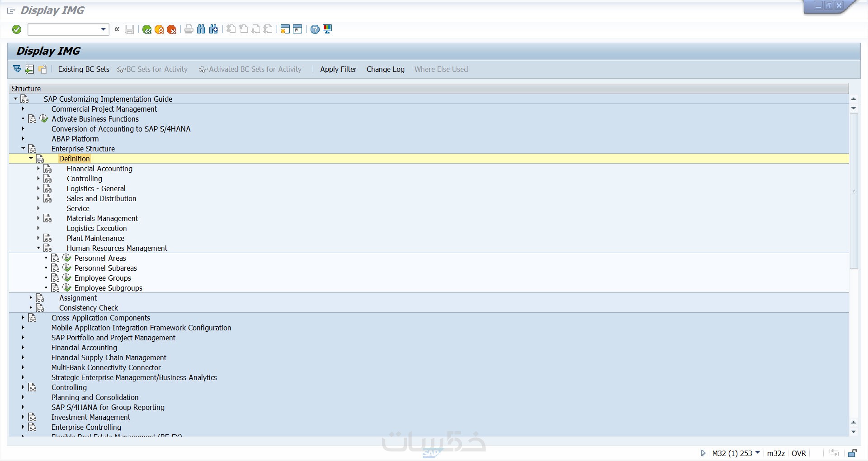The height and width of the screenshot is (461, 868).
Task: Click the Create New Session icon
Action: coord(285,29)
